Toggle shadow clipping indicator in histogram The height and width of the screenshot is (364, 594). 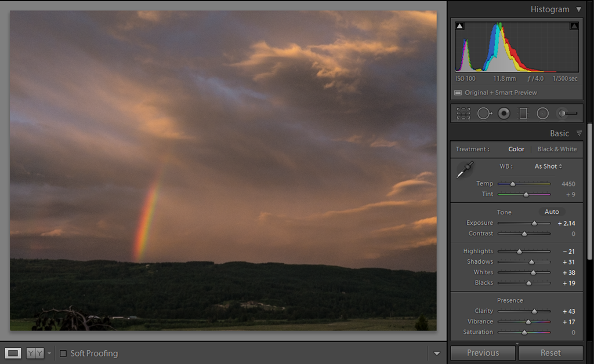click(x=459, y=26)
